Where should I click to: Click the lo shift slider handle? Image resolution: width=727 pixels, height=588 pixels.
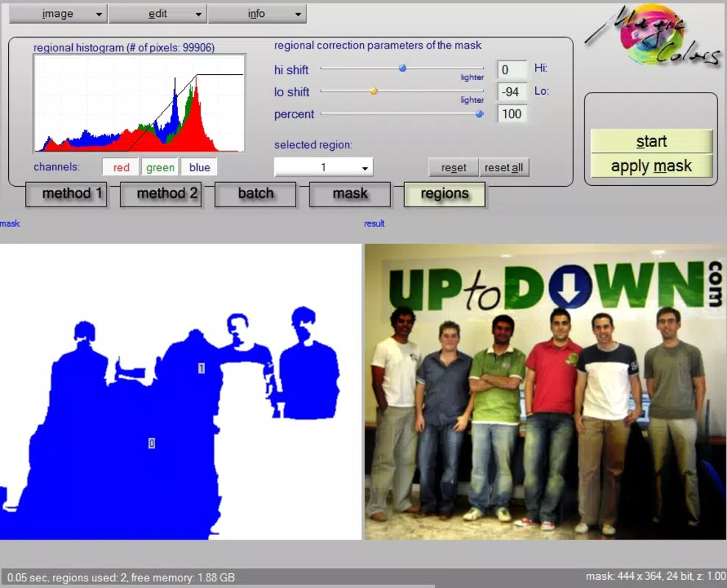click(373, 91)
